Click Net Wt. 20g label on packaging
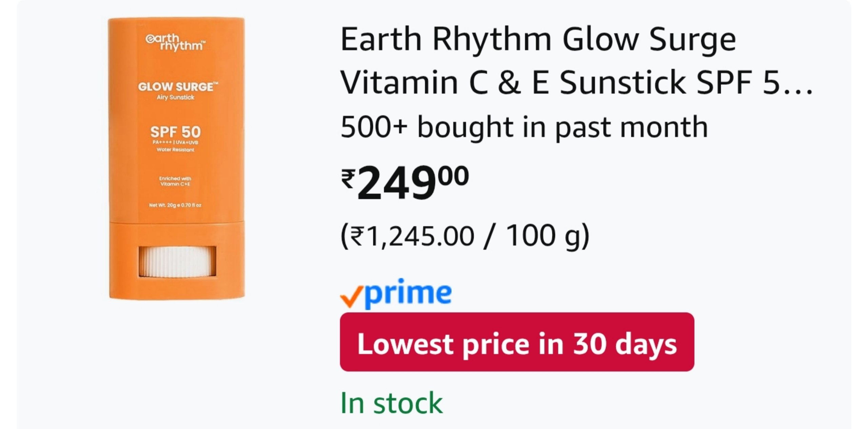Viewport: 868px width, 429px height. (x=175, y=205)
